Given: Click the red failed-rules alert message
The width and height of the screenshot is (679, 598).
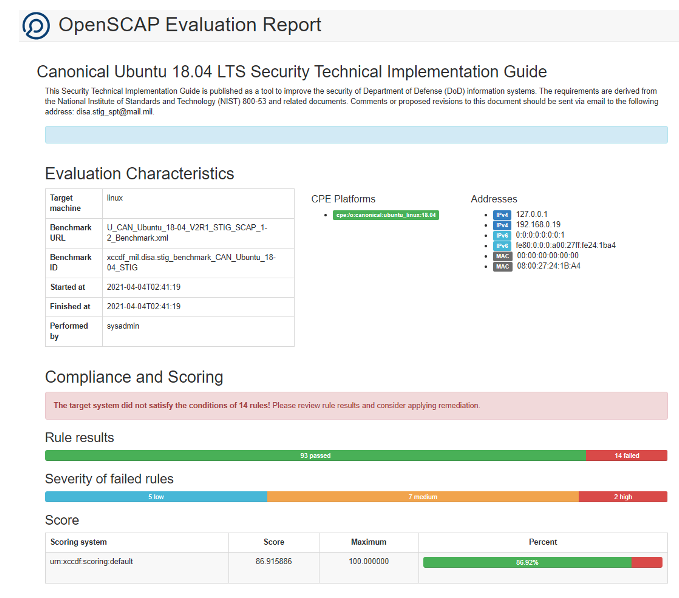Looking at the screenshot, I should click(356, 406).
